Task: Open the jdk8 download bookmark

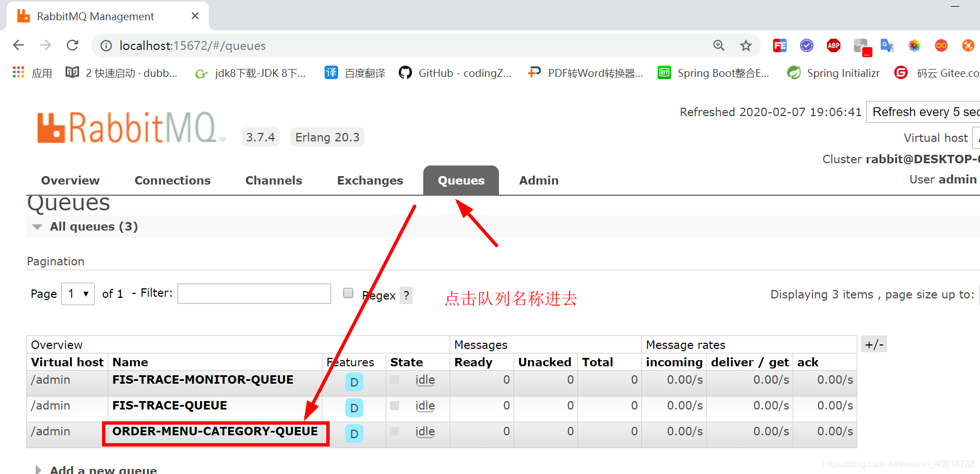Action: tap(251, 73)
